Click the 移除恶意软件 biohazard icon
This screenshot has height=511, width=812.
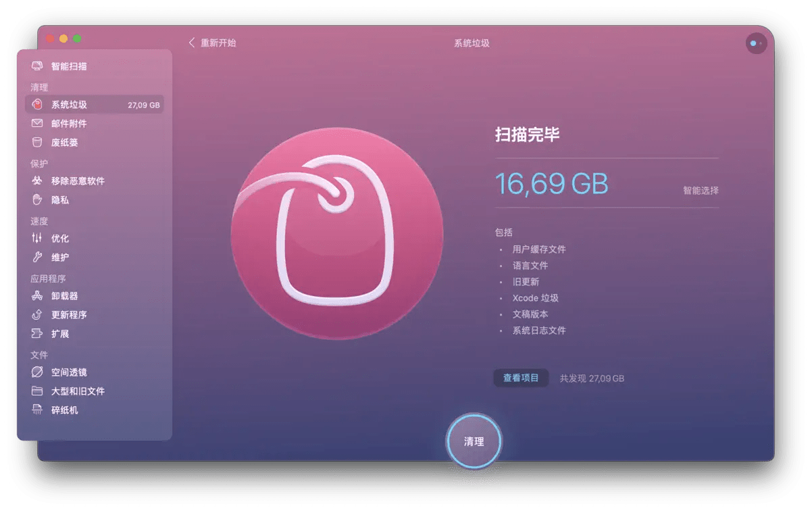coord(37,181)
